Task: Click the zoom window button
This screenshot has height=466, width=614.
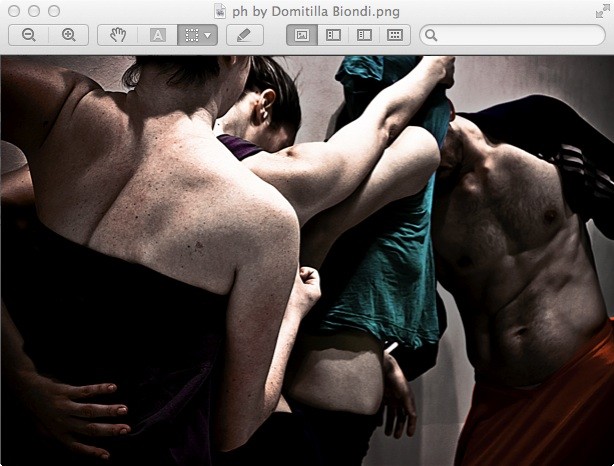Action: point(54,11)
